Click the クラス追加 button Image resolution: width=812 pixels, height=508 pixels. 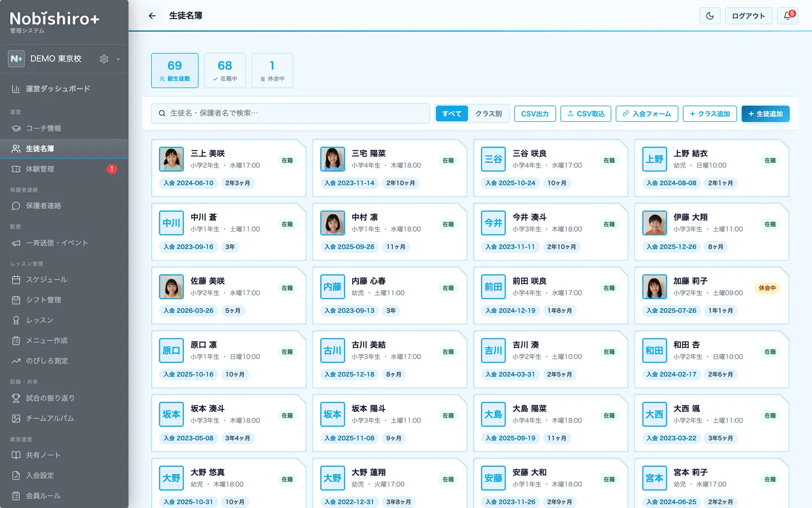709,114
